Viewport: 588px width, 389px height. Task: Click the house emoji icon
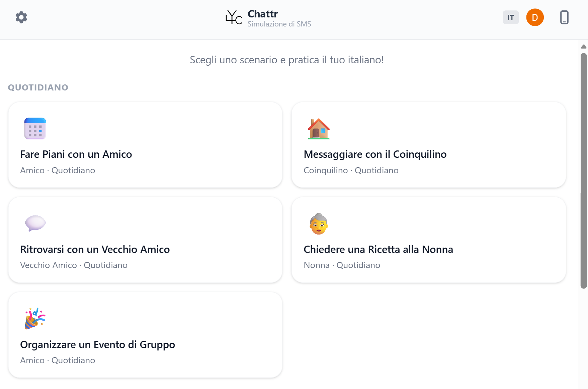[319, 128]
